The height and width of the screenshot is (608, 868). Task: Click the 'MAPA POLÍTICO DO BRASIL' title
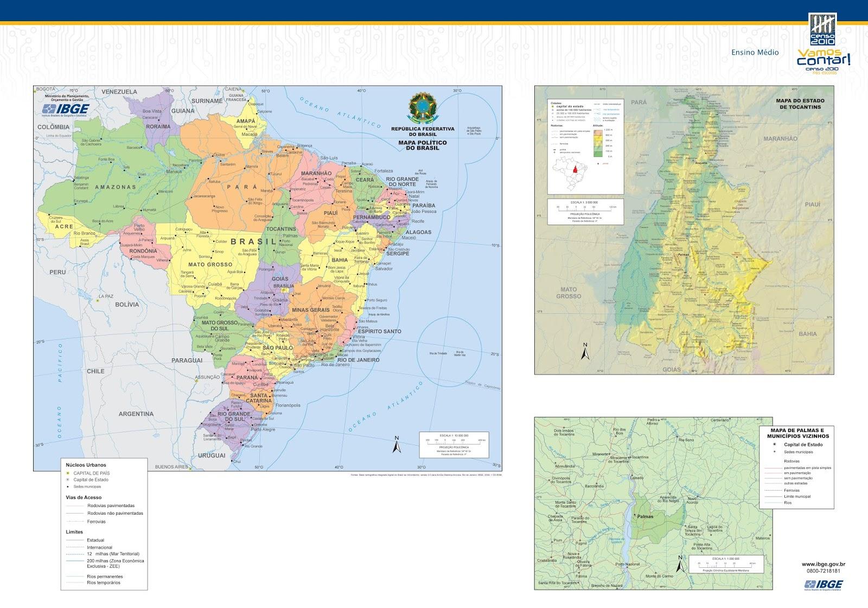423,145
